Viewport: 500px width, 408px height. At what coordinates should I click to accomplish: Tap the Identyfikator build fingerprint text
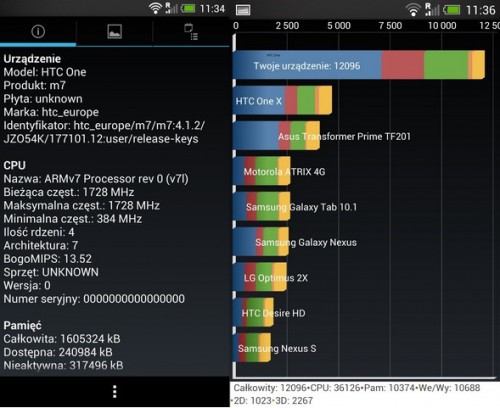[104, 132]
